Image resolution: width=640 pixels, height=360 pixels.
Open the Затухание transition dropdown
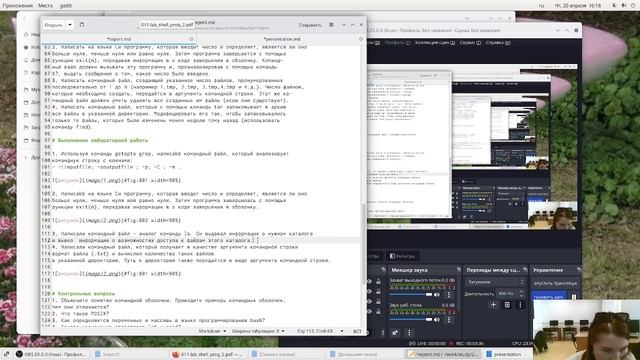coord(495,282)
